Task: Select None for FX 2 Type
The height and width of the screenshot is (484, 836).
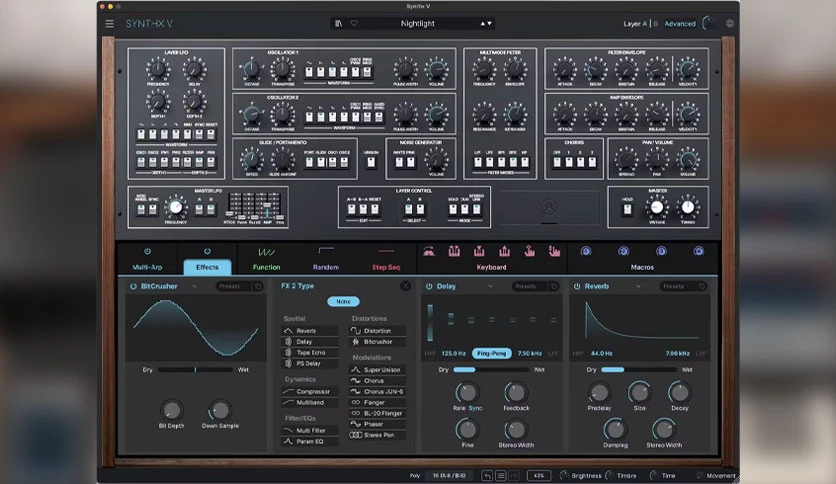Action: coord(343,301)
